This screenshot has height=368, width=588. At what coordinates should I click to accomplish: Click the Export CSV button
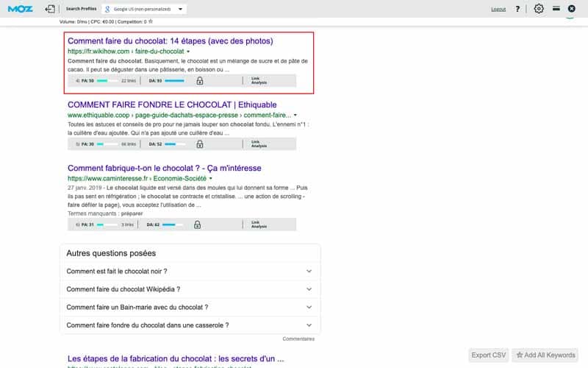point(489,355)
